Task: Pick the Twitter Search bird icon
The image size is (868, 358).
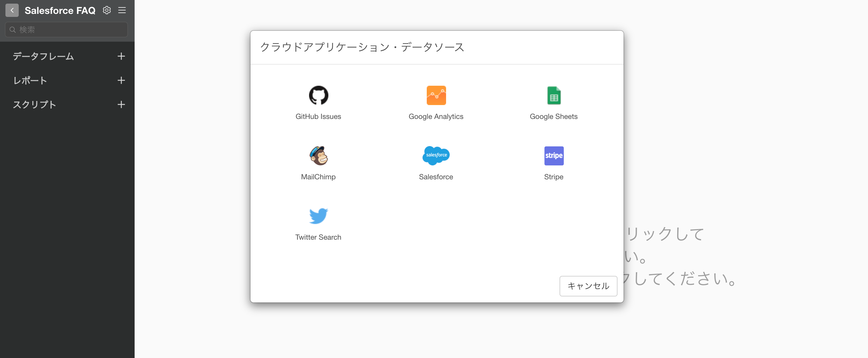Action: [x=318, y=216]
